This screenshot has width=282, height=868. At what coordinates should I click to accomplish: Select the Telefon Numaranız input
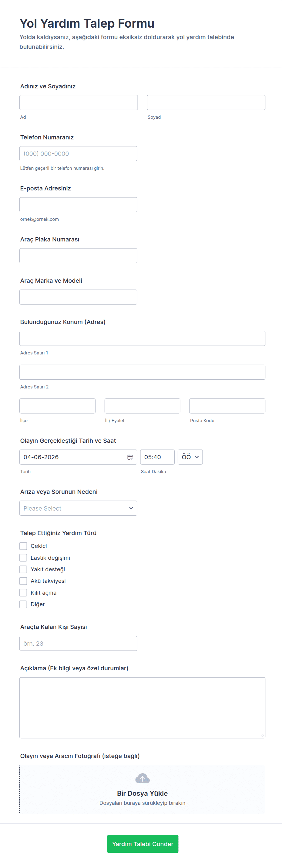tap(78, 154)
